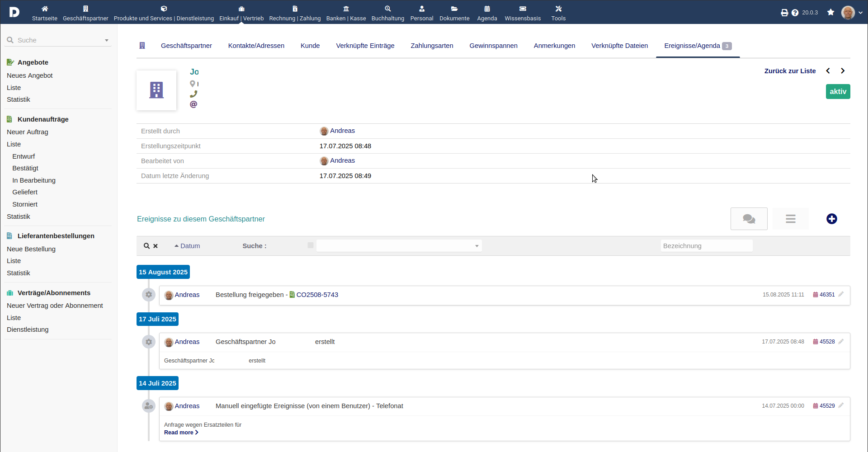Edit event 46351 with pencil icon
Screen dimensions: 868x452
click(841, 294)
